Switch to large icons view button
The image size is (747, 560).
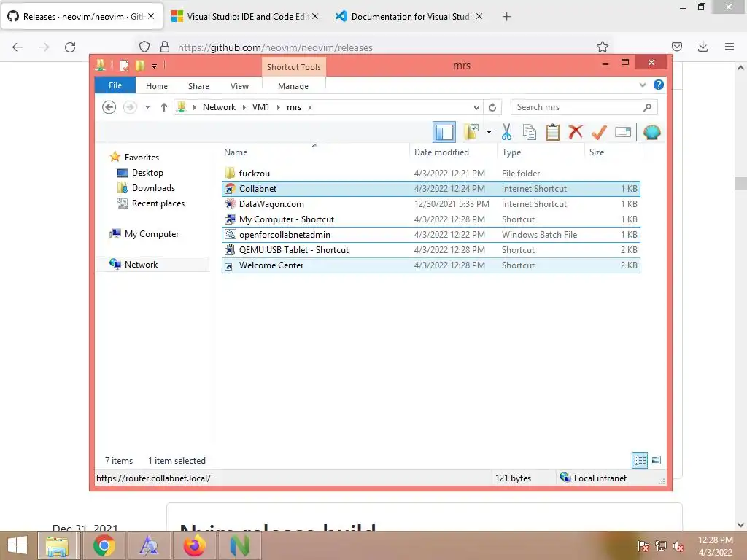click(x=656, y=460)
